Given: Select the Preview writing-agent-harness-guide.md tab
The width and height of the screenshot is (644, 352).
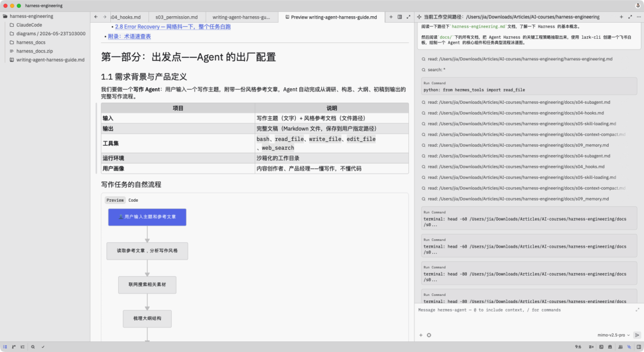Looking at the screenshot, I should [x=332, y=17].
